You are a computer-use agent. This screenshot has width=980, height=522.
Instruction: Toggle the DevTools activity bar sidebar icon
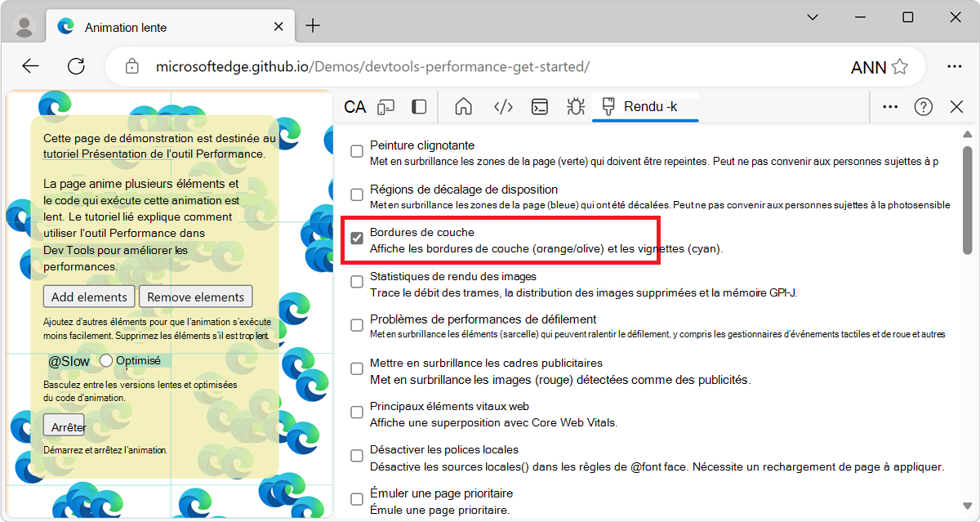tap(419, 107)
